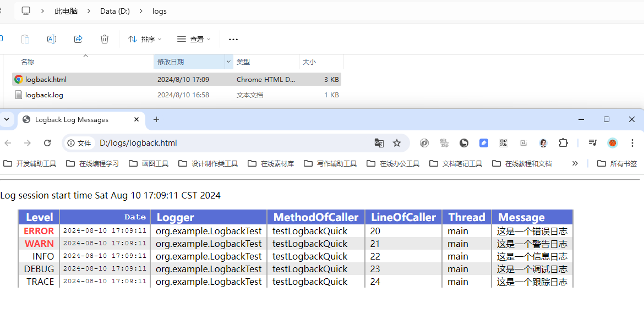644x336 pixels.
Task: Open the 修改日期 column dropdown arrow
Action: [228, 62]
